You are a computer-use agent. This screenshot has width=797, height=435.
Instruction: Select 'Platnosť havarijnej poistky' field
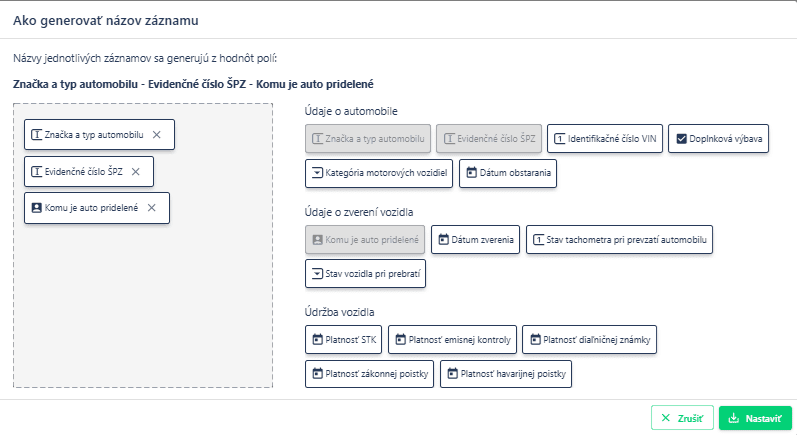pos(508,375)
